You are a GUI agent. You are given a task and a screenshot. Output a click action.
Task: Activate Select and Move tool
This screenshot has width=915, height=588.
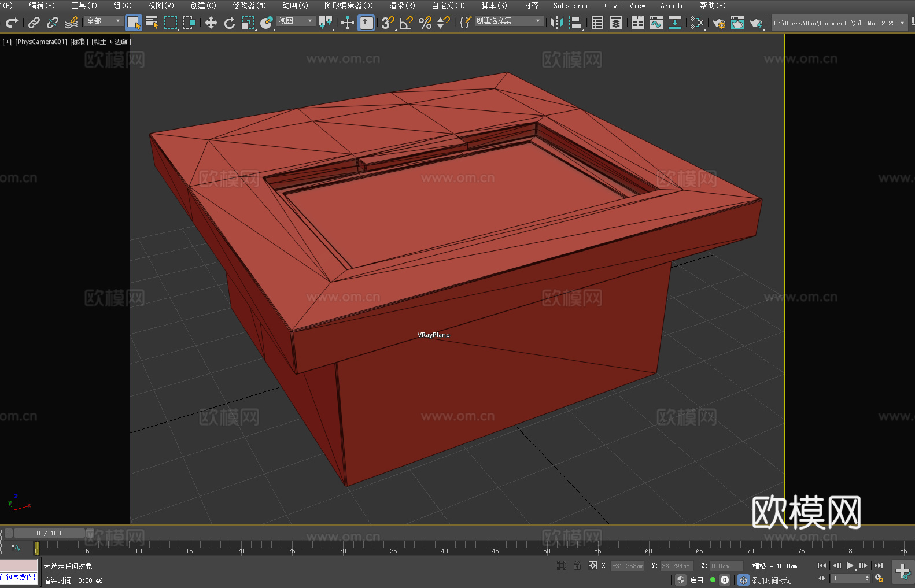point(211,23)
